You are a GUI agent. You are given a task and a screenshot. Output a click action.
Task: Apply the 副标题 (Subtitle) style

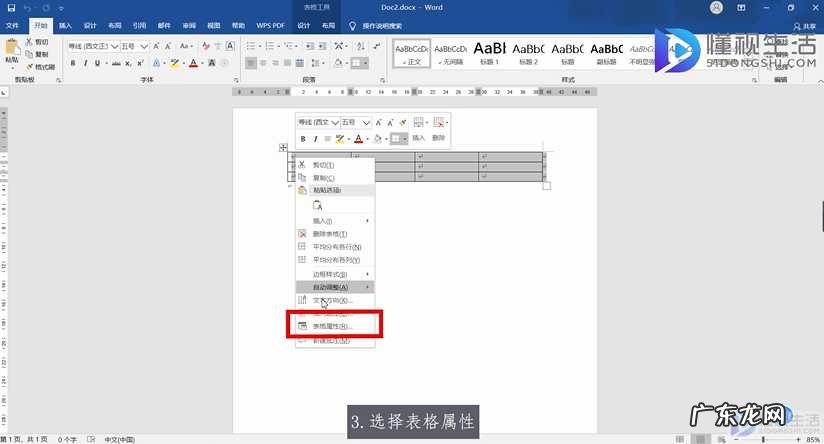[x=606, y=53]
